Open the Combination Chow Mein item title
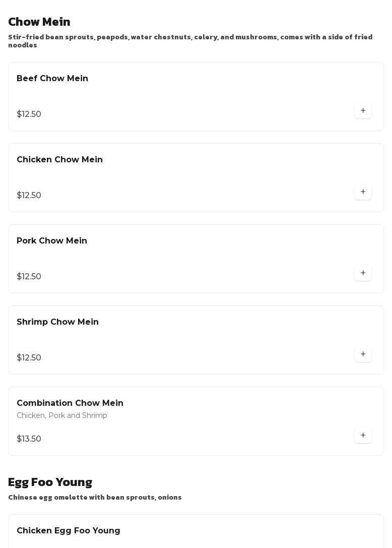 pos(70,403)
